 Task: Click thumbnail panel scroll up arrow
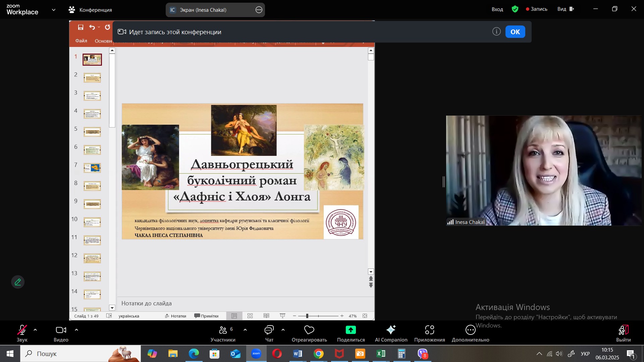pyautogui.click(x=112, y=51)
